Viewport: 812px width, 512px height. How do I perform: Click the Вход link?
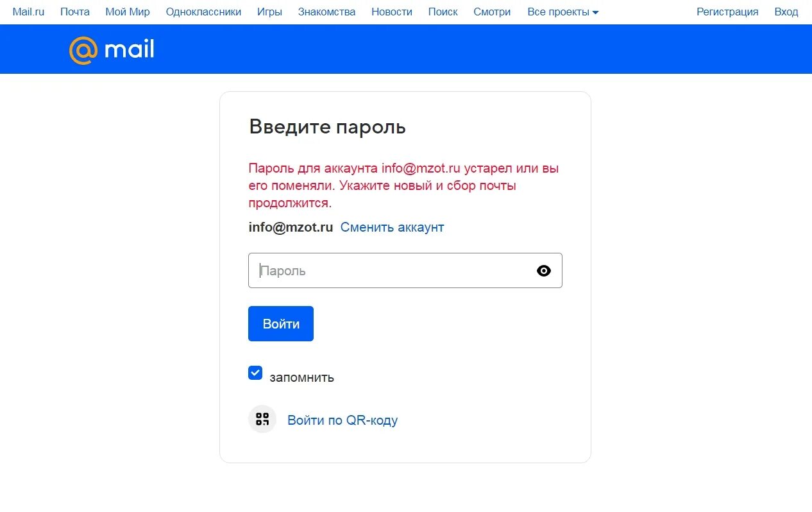(x=786, y=12)
